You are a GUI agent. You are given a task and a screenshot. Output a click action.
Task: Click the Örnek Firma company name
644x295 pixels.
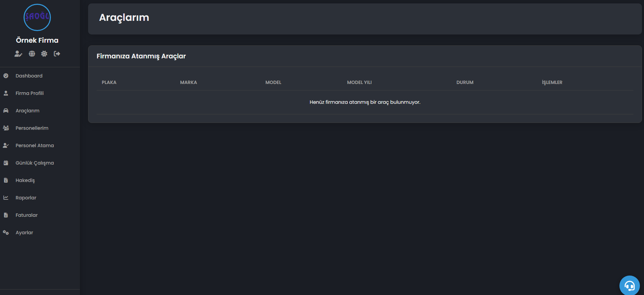click(37, 40)
